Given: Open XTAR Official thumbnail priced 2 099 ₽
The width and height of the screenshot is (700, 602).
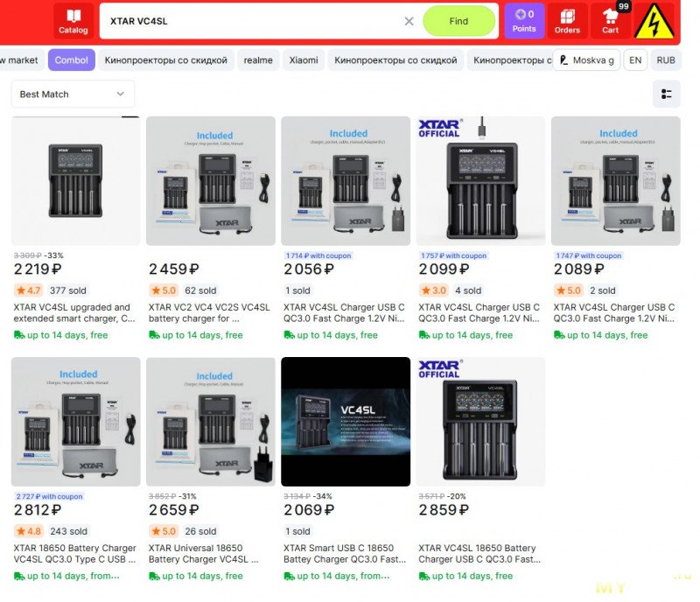Looking at the screenshot, I should (x=480, y=181).
